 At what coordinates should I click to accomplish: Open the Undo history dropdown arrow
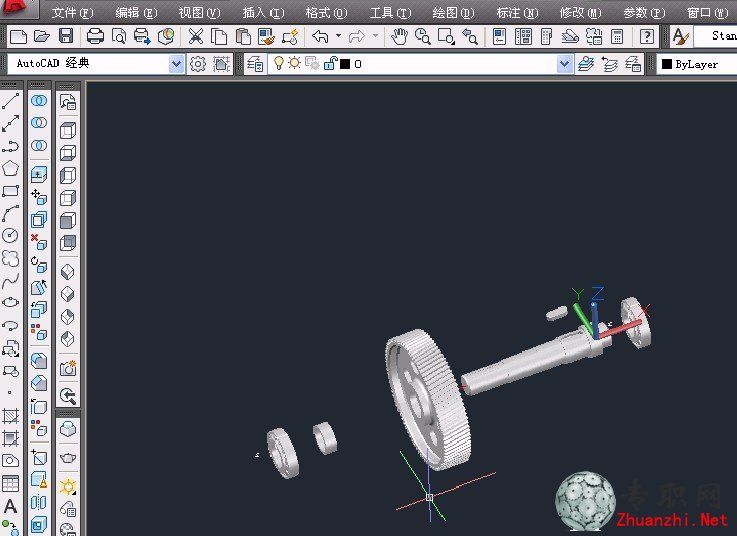(x=338, y=36)
